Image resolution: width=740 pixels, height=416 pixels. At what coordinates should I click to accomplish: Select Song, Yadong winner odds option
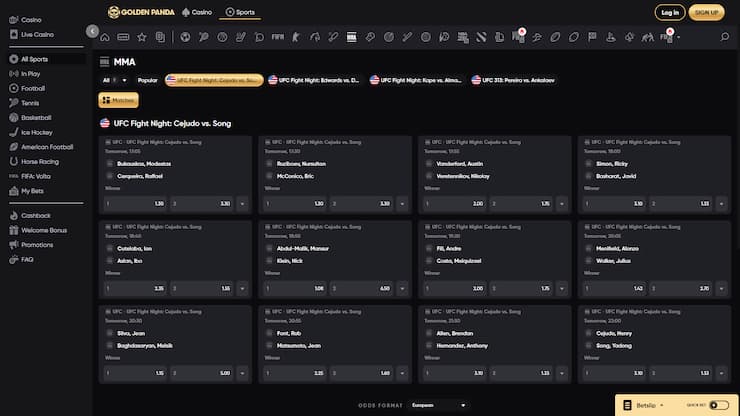680,373
